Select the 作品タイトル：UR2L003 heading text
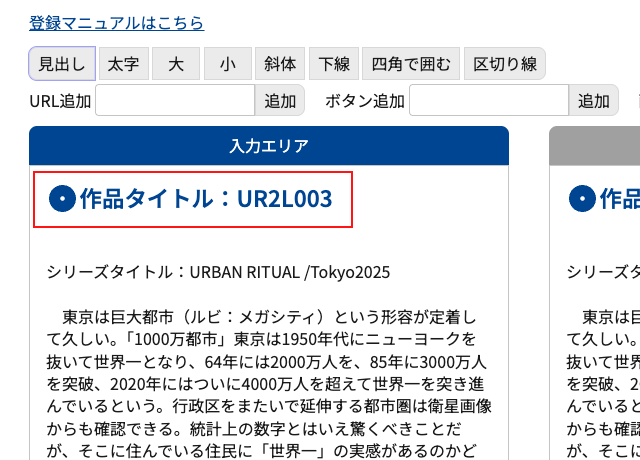This screenshot has height=460, width=640. click(x=205, y=199)
